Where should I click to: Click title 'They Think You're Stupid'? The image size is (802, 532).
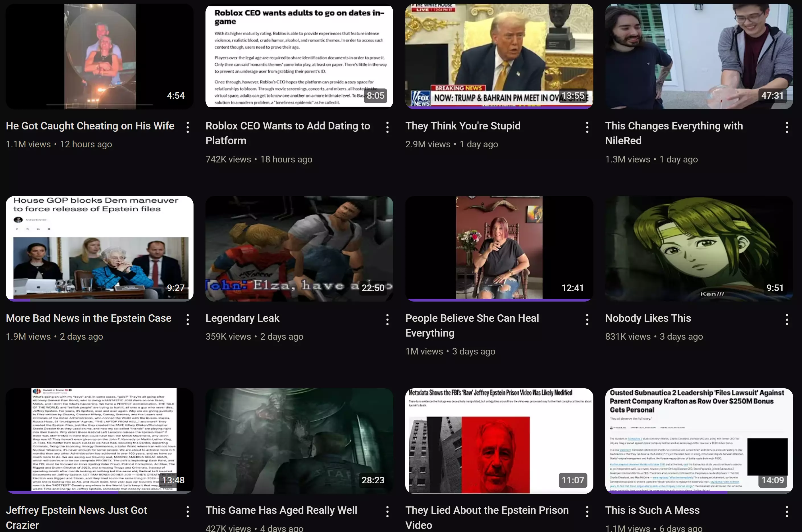(463, 126)
